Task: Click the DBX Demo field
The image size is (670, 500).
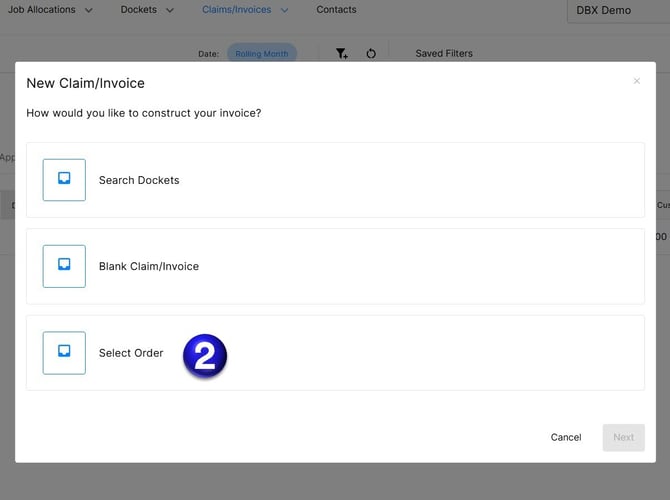Action: [x=618, y=10]
